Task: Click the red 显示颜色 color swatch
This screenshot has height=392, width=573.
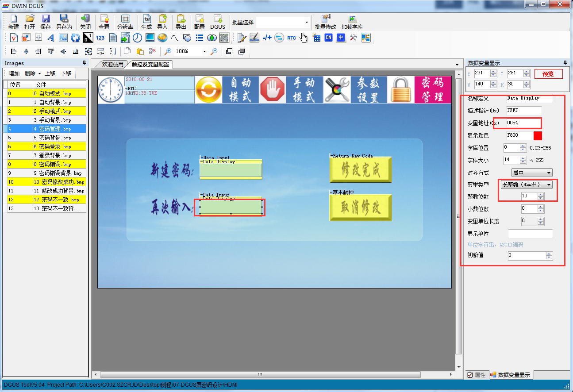Action: tap(538, 135)
